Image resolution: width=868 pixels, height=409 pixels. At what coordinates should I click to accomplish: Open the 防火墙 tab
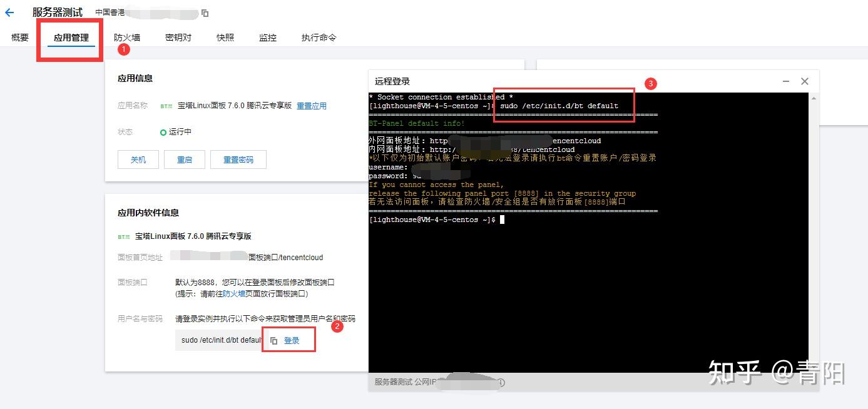[127, 38]
